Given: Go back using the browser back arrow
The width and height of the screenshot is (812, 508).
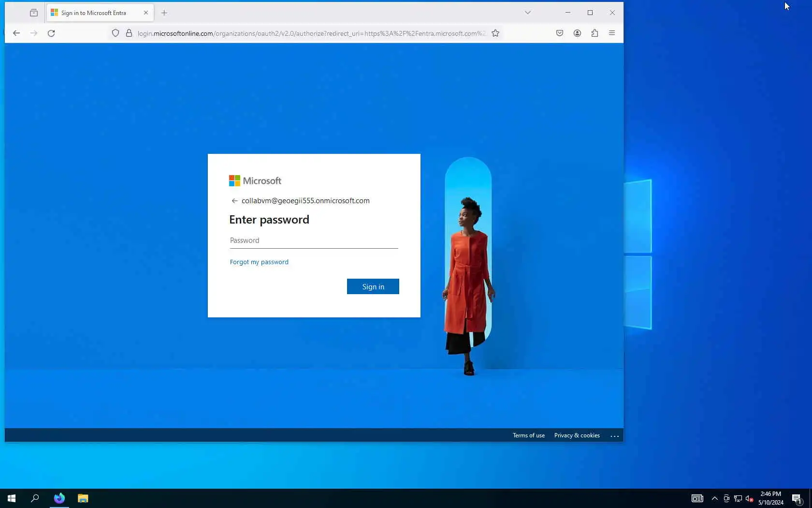Looking at the screenshot, I should (16, 33).
